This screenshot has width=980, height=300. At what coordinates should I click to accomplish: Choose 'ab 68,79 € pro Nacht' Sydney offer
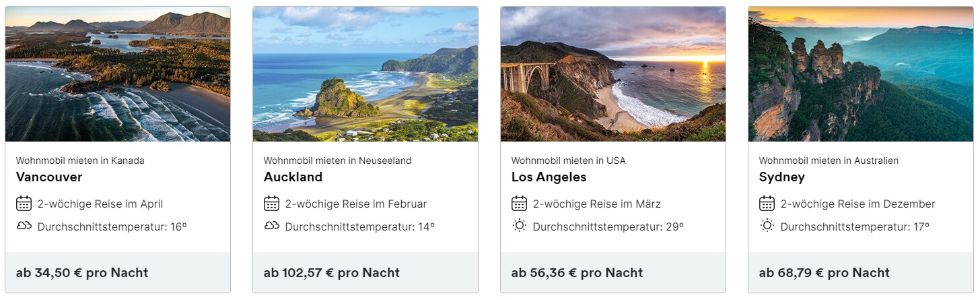click(825, 273)
